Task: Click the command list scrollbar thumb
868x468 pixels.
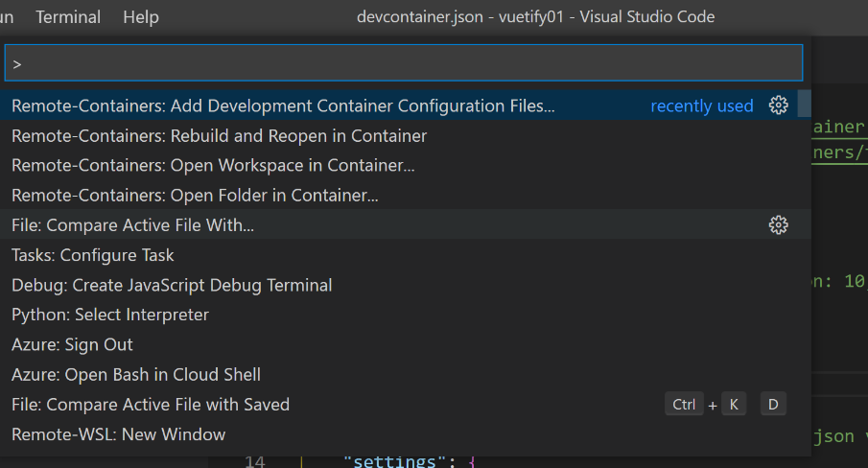Action: 805,104
